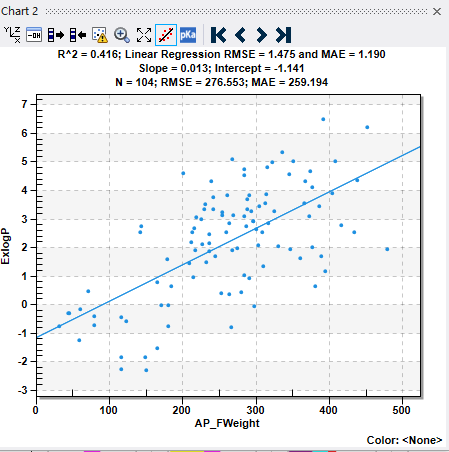Click the y-axis tick label -3
Image resolution: width=449 pixels, height=452 pixels.
(x=23, y=390)
